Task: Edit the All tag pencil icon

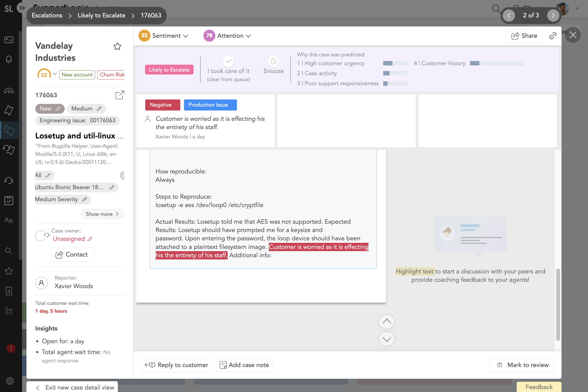Action: click(48, 175)
